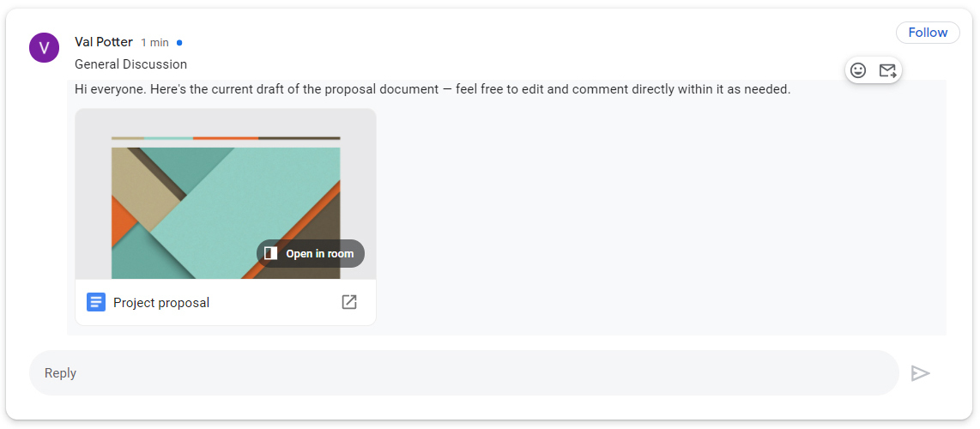980x429 pixels.
Task: Add an emoji reaction to the message
Action: tap(858, 70)
